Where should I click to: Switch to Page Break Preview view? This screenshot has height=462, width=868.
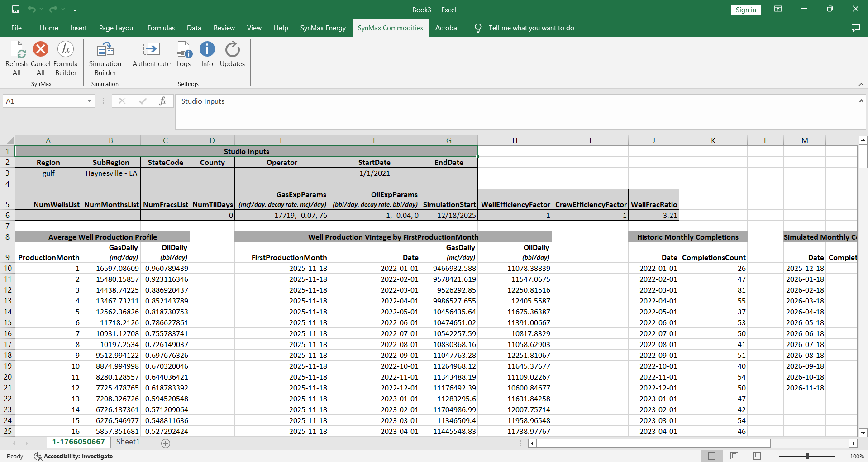(756, 456)
